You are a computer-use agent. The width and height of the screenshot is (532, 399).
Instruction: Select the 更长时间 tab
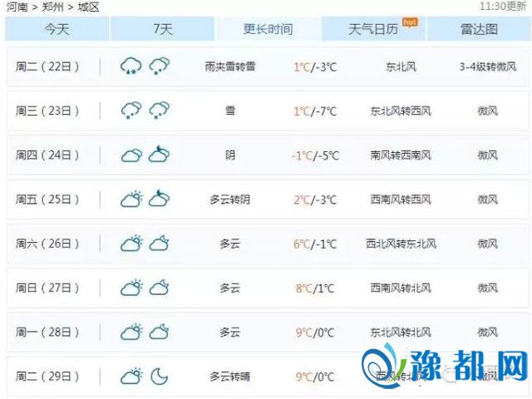click(x=268, y=29)
